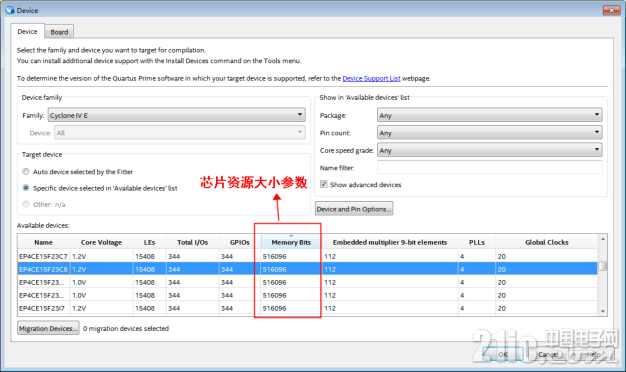The image size is (626, 372).
Task: Select device row EP4CE15F23C8
Action: coord(307,269)
